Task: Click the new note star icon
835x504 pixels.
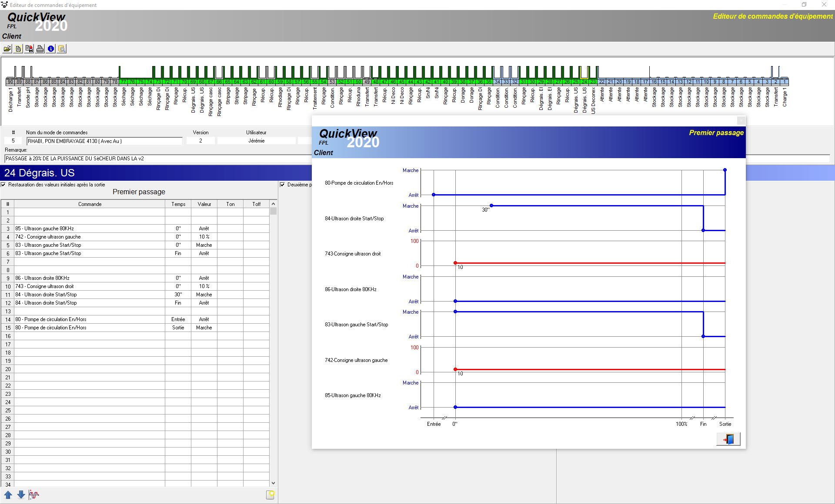Action: point(270,495)
